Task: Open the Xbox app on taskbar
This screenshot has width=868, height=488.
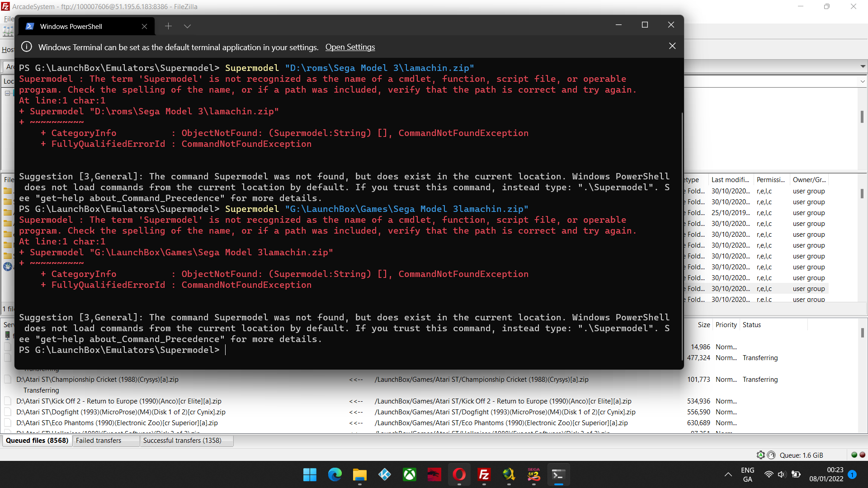Action: [409, 474]
